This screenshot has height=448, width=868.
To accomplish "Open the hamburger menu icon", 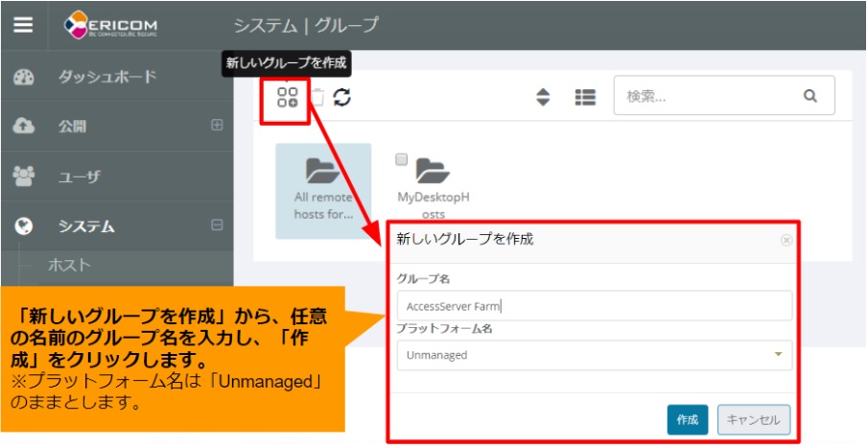I will (x=23, y=25).
